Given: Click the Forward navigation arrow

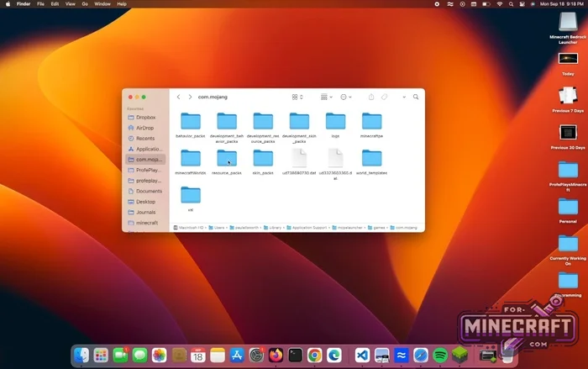Looking at the screenshot, I should click(x=190, y=98).
